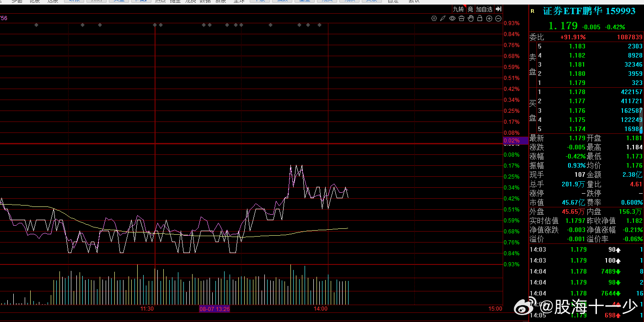
Task: Click the leftmost diamond info marker
Action: [36, 25]
